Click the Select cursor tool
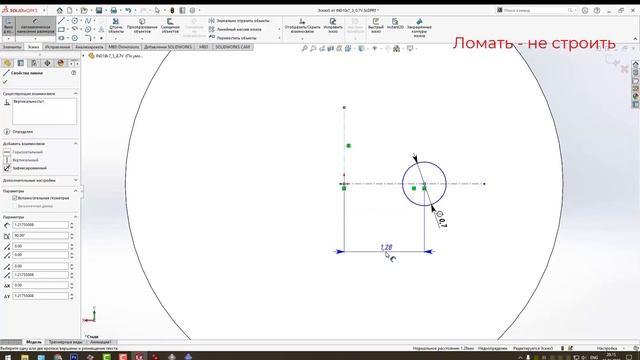Viewport: 640px width, 360px height. coord(157,10)
